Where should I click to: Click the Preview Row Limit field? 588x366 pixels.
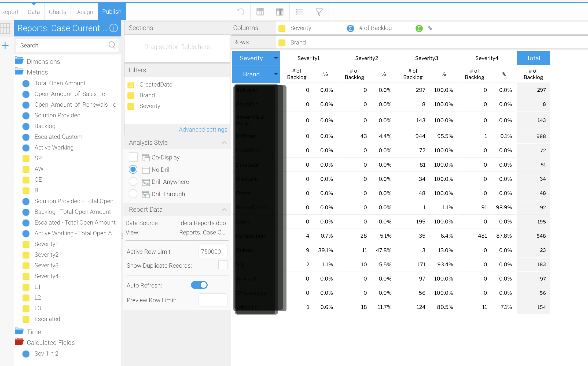click(213, 300)
